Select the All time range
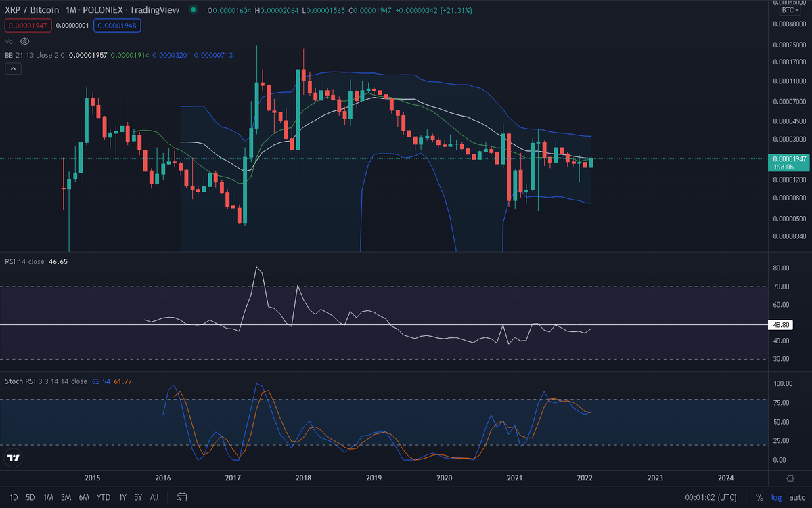This screenshot has width=812, height=508. tap(154, 497)
